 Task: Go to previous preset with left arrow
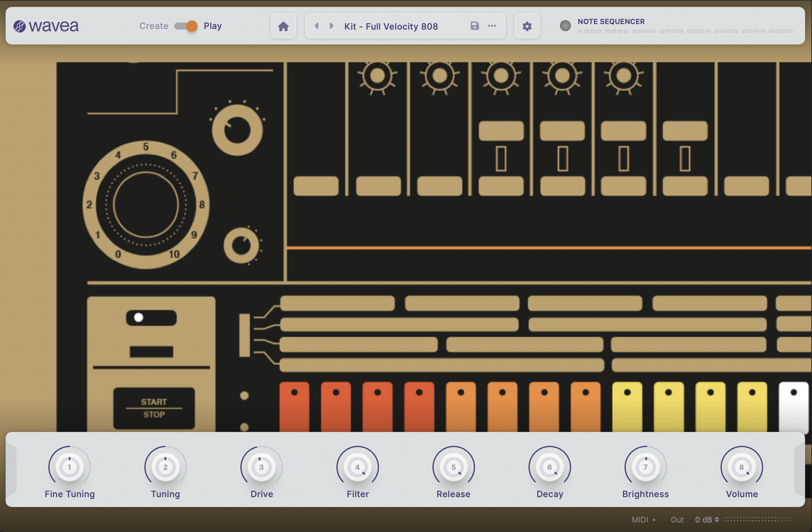coord(317,26)
